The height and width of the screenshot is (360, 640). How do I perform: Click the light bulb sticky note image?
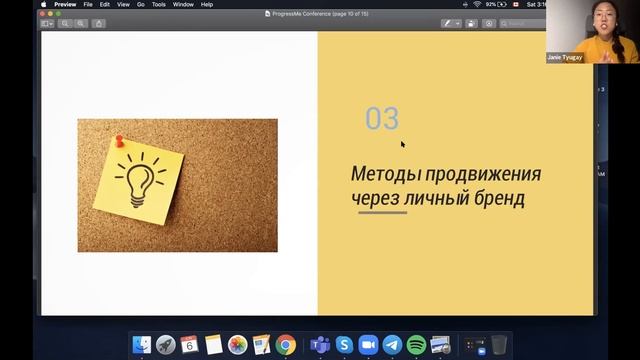[178, 185]
